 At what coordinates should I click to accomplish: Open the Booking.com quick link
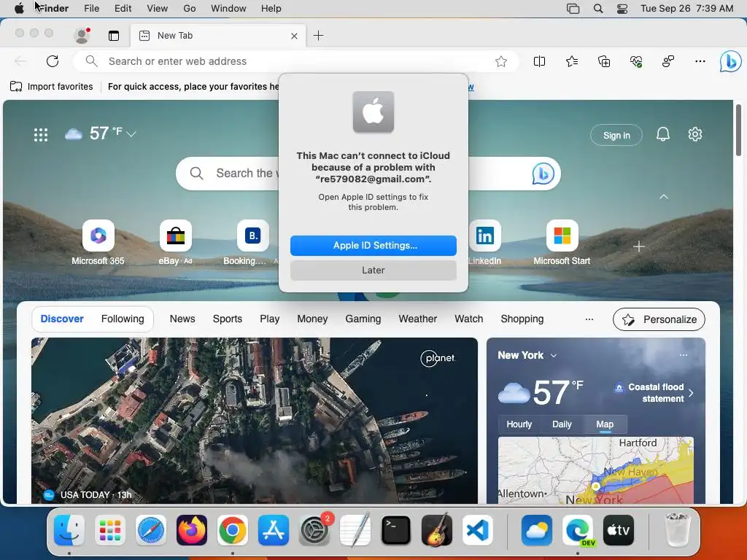(252, 242)
